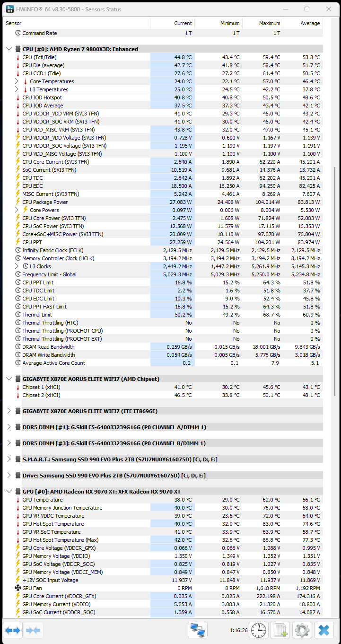Click lightning icon beside +12V SOC Input Voltage
This screenshot has width=341, height=644.
click(x=18, y=580)
